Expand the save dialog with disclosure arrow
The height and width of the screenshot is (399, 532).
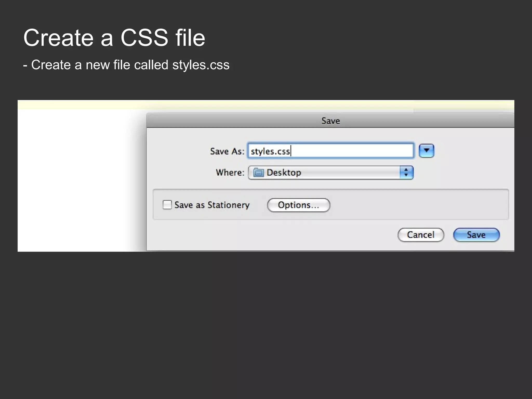[x=427, y=151]
